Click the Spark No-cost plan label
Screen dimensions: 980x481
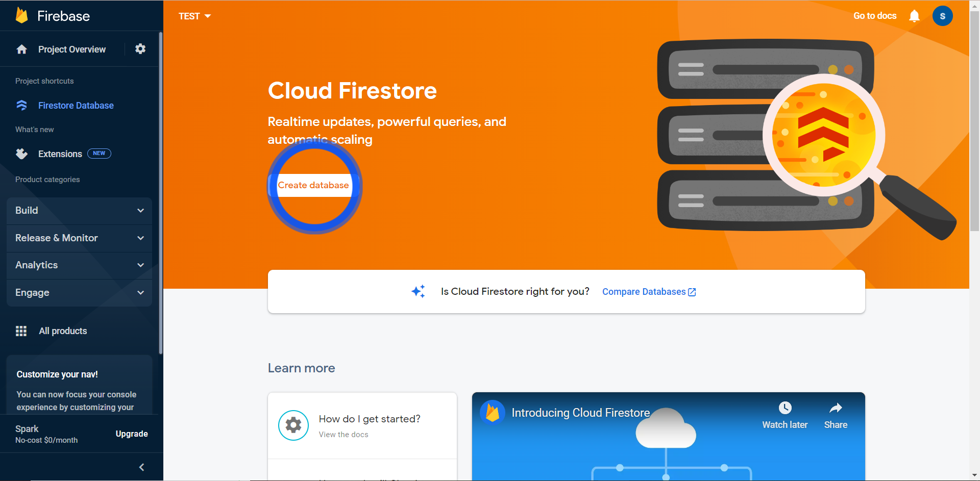pos(46,434)
